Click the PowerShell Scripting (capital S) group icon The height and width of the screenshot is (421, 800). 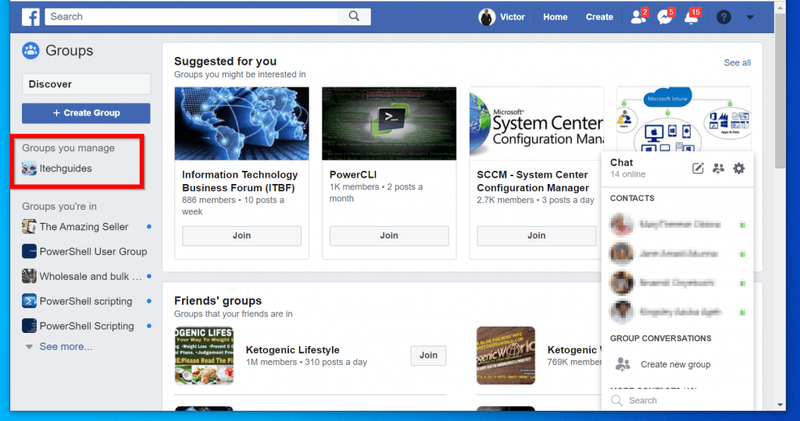(29, 326)
